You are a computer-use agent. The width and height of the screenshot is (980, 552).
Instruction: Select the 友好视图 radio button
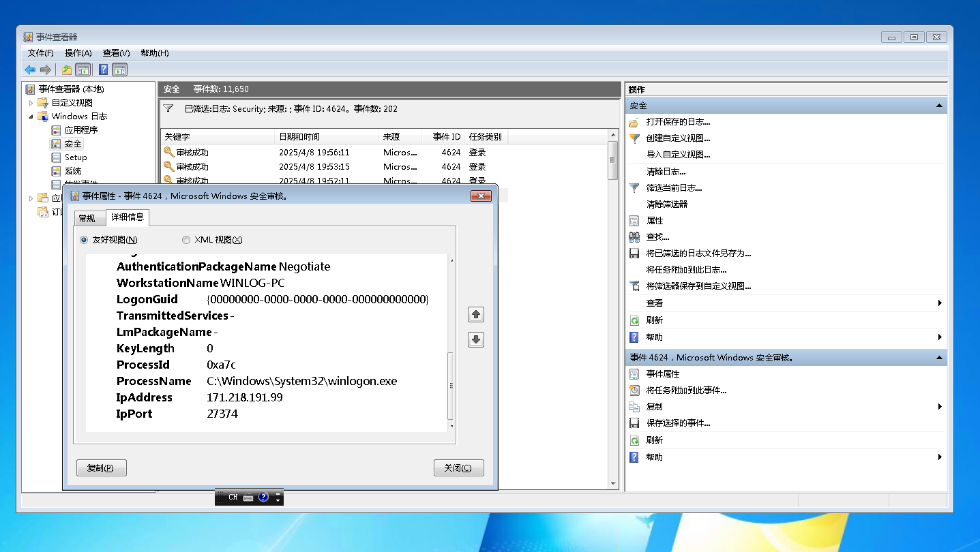85,240
